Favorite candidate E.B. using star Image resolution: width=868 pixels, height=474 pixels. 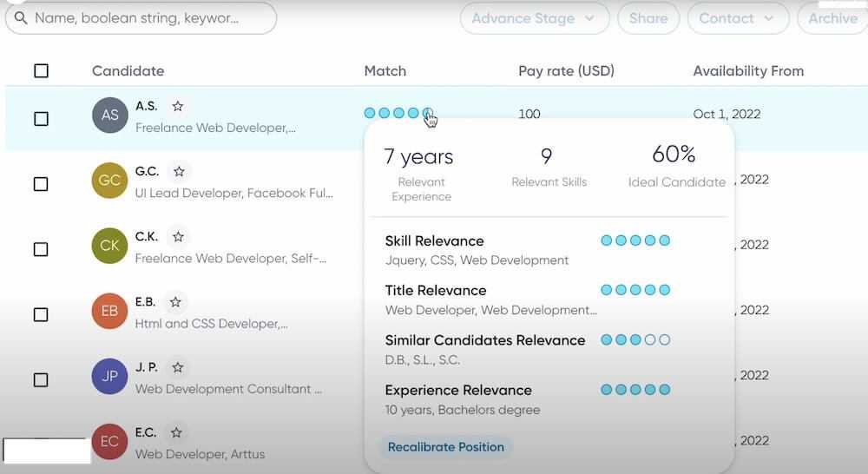point(175,302)
